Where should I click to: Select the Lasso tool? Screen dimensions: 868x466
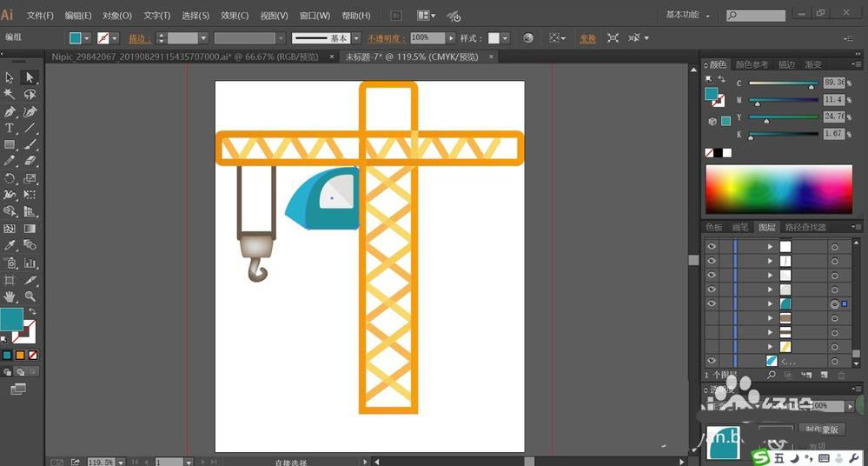click(30, 94)
